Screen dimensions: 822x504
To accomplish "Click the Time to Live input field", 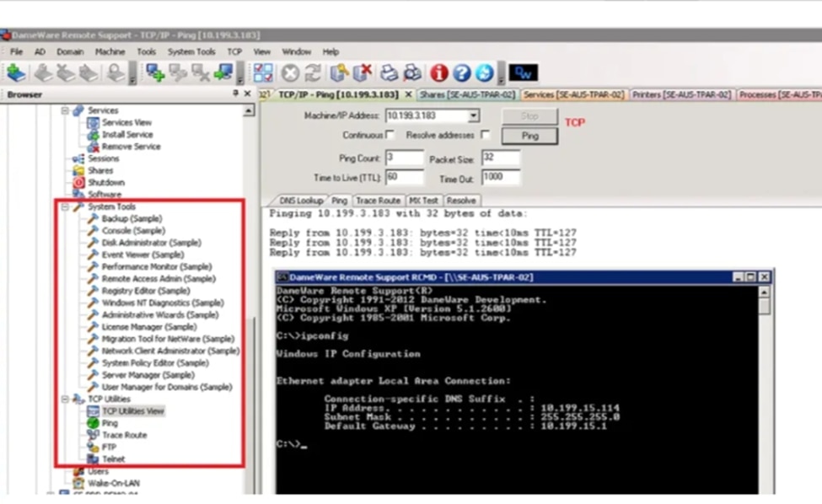I will 404,177.
